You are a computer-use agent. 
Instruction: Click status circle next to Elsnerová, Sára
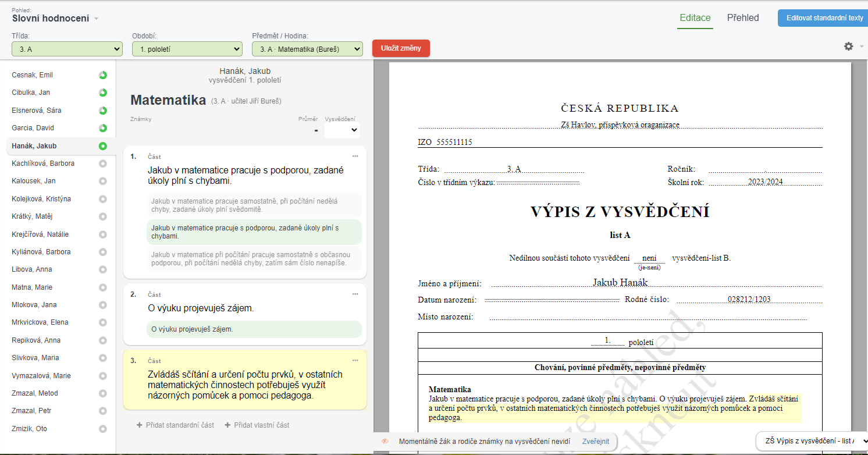coord(103,111)
